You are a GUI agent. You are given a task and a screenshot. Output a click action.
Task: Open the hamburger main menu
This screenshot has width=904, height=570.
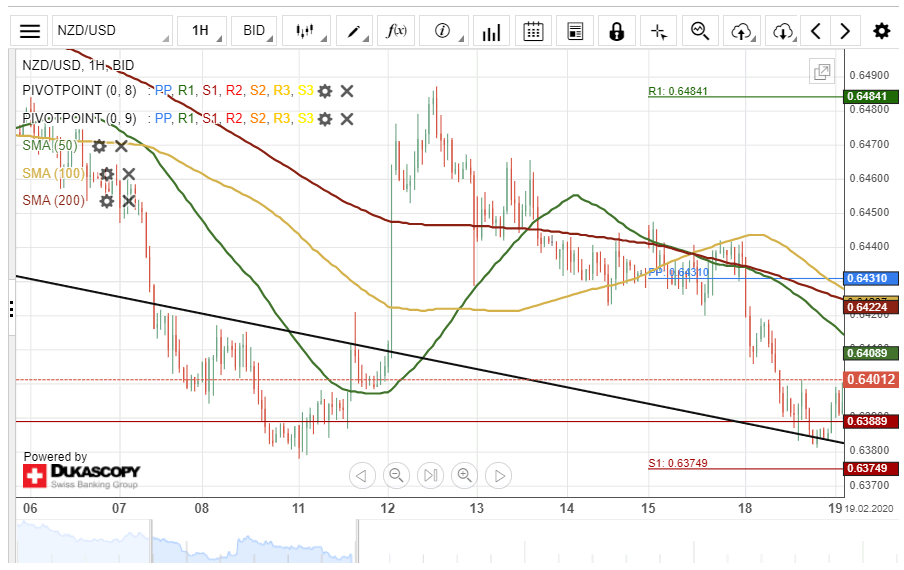click(31, 31)
